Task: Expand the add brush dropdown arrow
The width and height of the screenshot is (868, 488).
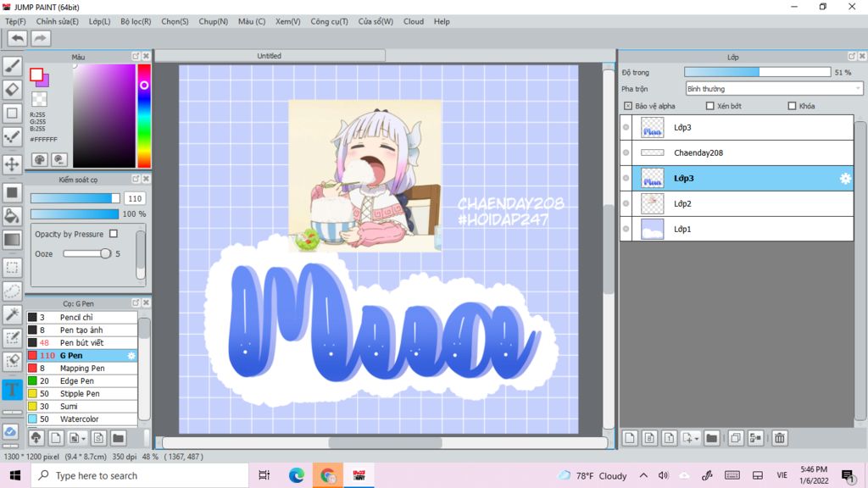Action: pyautogui.click(x=83, y=439)
